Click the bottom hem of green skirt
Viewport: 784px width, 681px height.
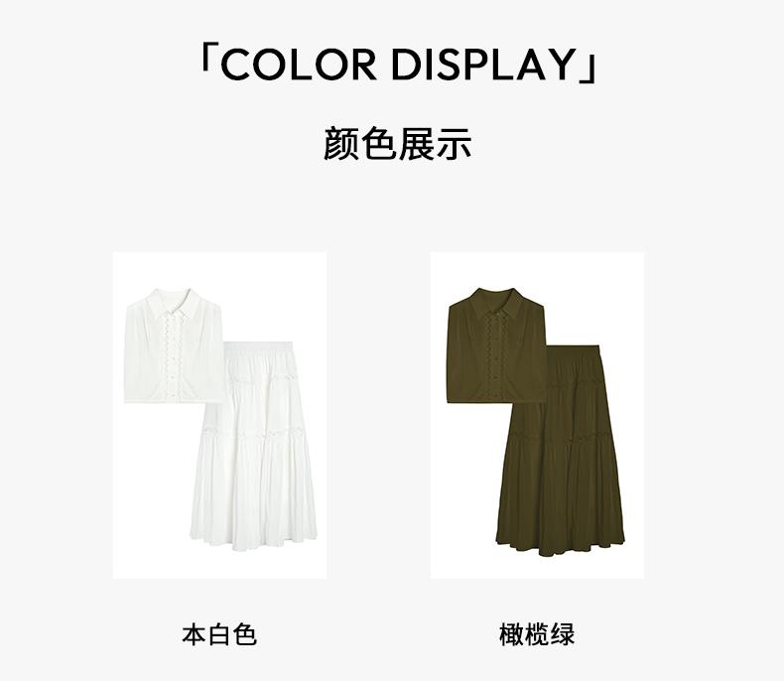click(560, 546)
